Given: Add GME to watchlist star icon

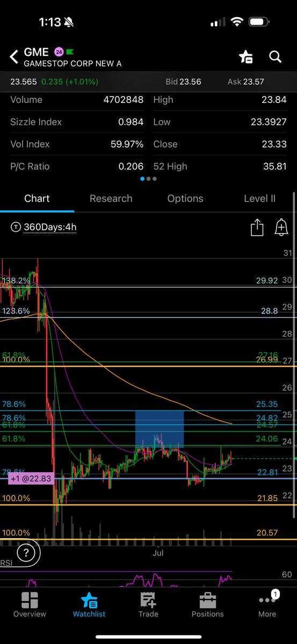Looking at the screenshot, I should 246,57.
